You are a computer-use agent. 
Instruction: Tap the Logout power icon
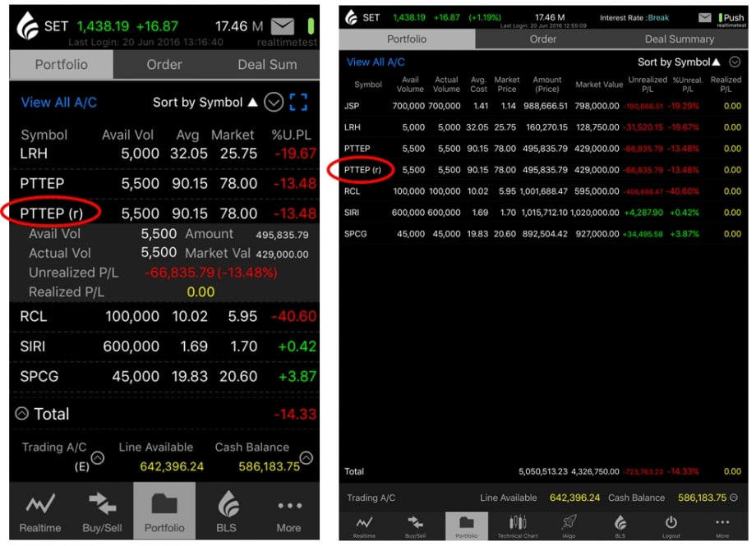coord(671,526)
